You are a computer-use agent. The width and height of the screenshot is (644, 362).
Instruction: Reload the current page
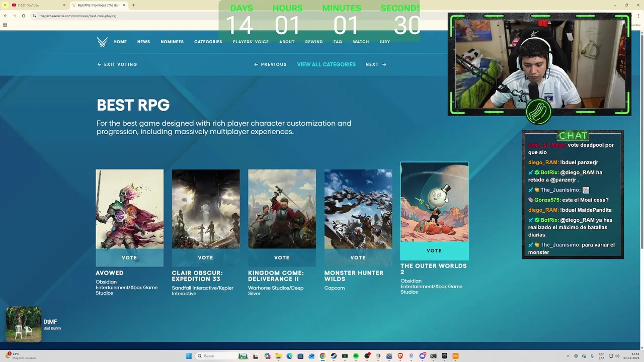[23, 16]
